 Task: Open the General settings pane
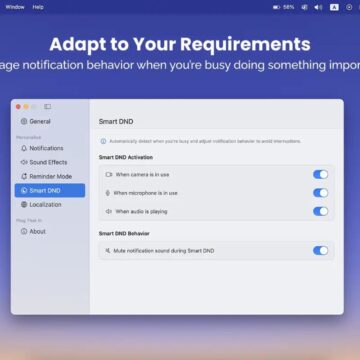coord(50,121)
